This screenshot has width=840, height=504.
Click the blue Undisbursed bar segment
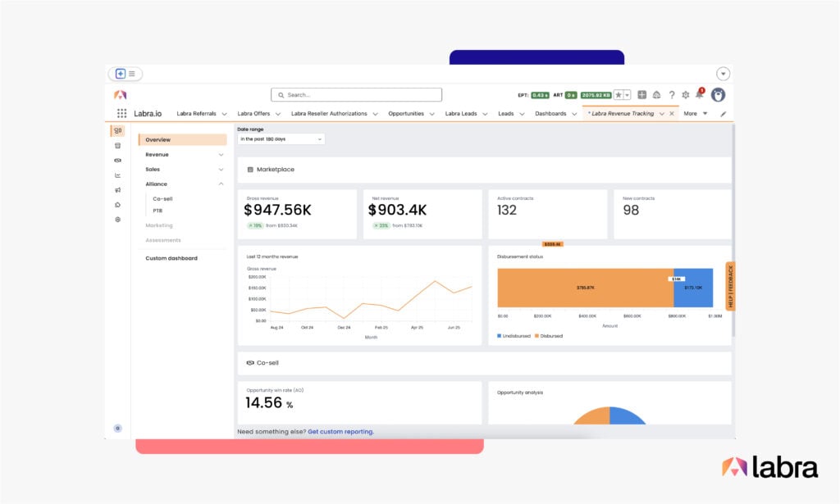[x=693, y=288]
